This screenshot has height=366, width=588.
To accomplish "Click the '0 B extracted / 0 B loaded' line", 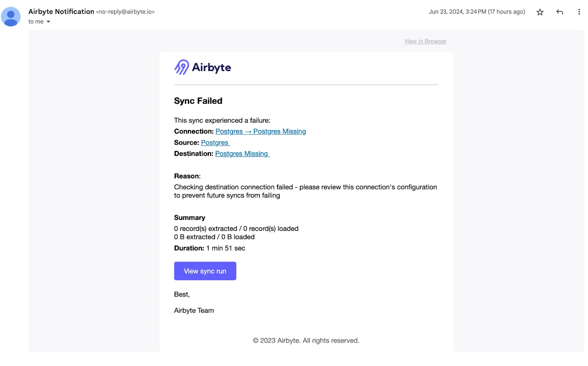I will coord(214,237).
